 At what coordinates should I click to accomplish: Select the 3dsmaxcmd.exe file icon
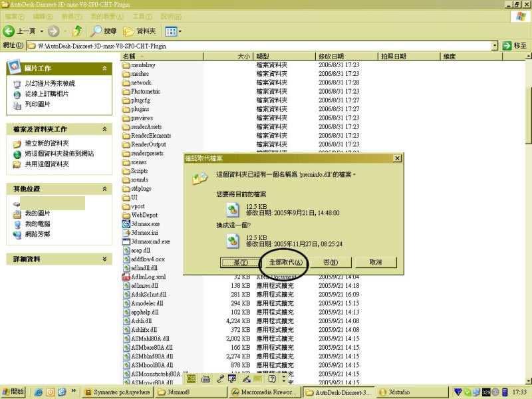click(126, 241)
